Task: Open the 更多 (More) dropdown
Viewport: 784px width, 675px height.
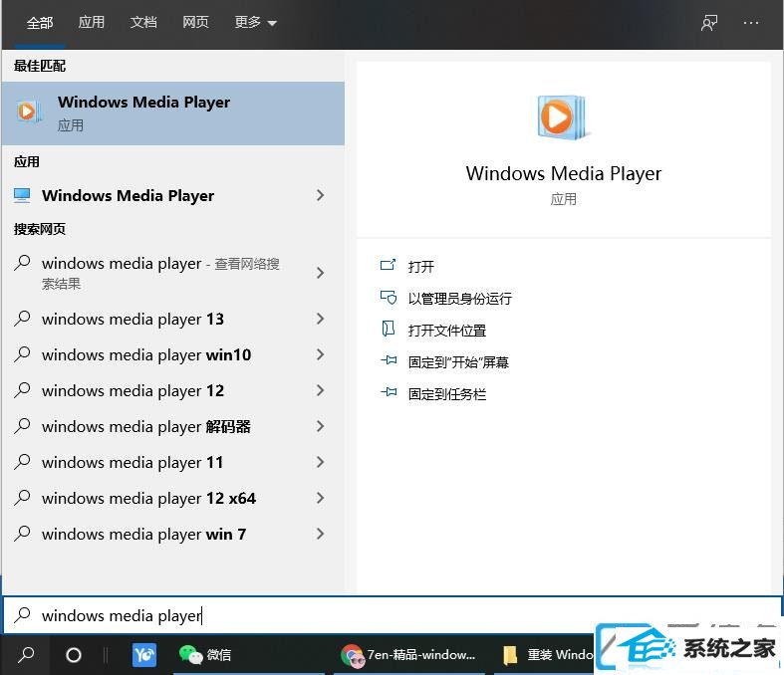Action: (x=255, y=23)
